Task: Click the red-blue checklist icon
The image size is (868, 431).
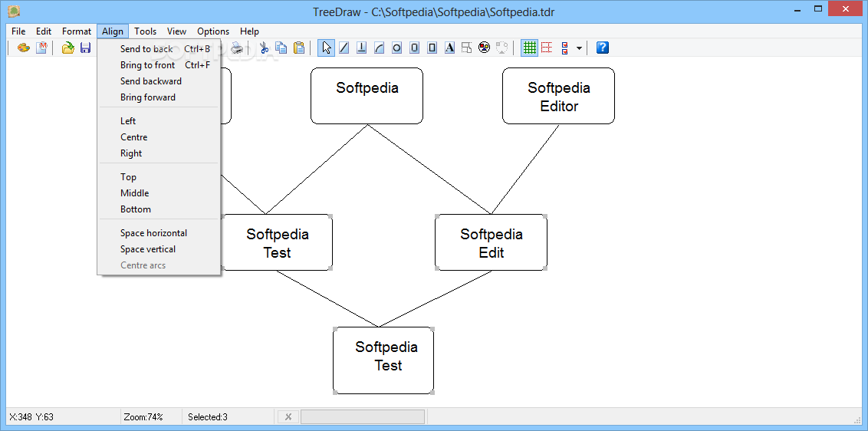Action: pos(564,48)
